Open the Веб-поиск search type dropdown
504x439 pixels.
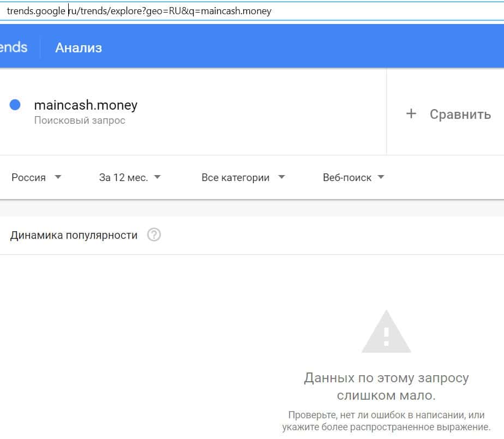pos(347,177)
